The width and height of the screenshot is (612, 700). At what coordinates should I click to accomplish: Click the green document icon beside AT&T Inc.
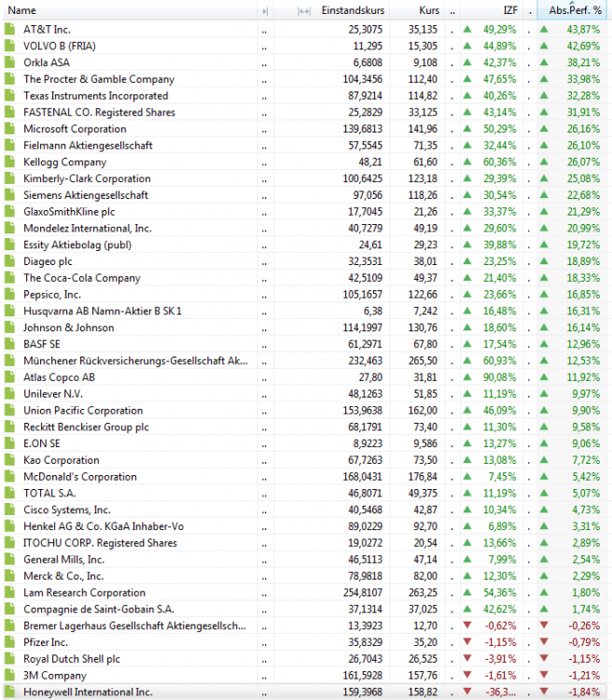tap(9, 30)
